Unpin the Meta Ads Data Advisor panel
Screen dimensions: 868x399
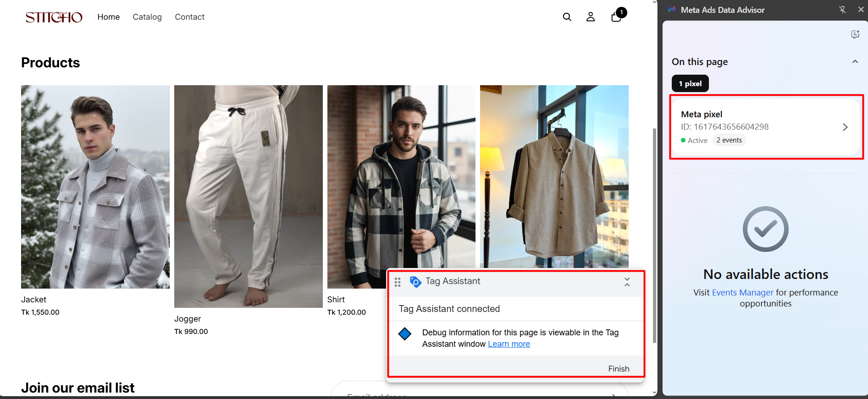842,10
